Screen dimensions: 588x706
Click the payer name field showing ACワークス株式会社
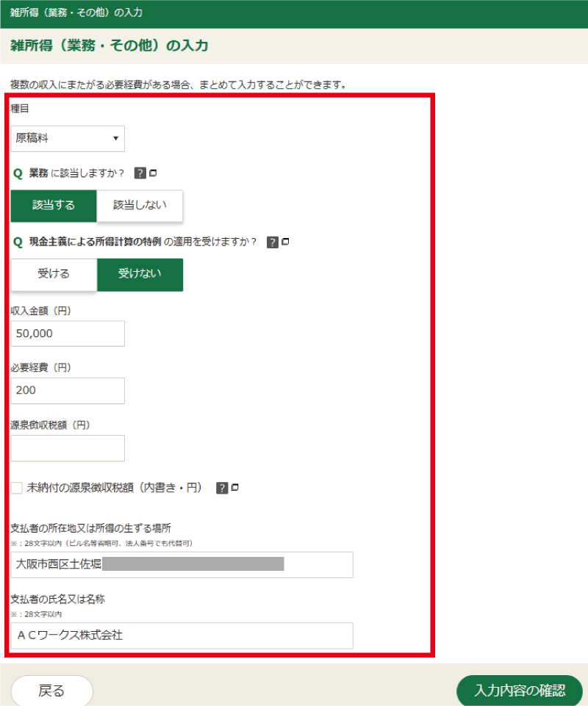coord(181,635)
